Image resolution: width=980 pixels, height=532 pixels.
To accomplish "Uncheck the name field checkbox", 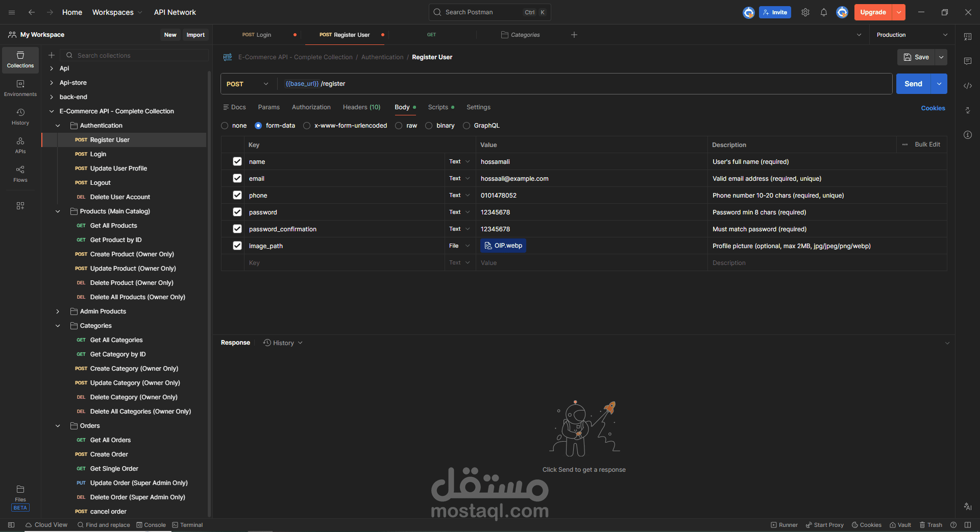I will click(x=237, y=161).
